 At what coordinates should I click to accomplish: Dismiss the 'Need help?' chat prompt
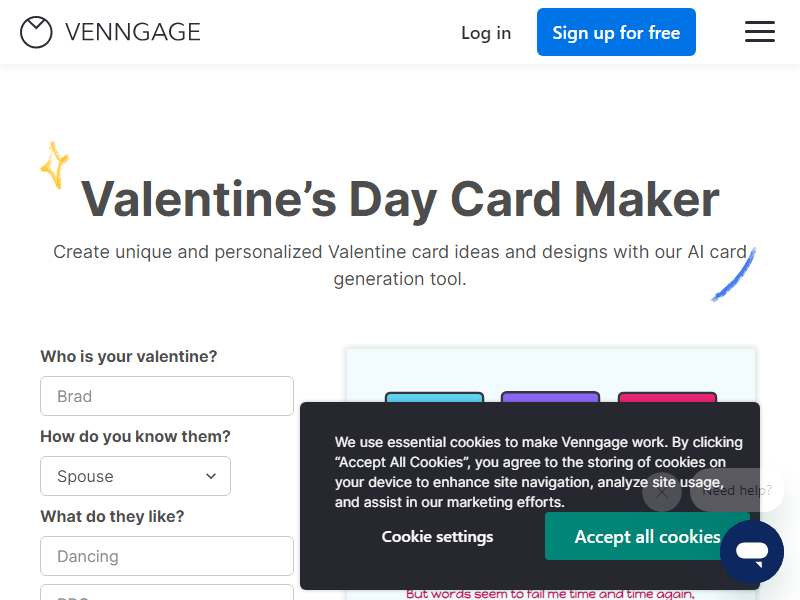[662, 491]
